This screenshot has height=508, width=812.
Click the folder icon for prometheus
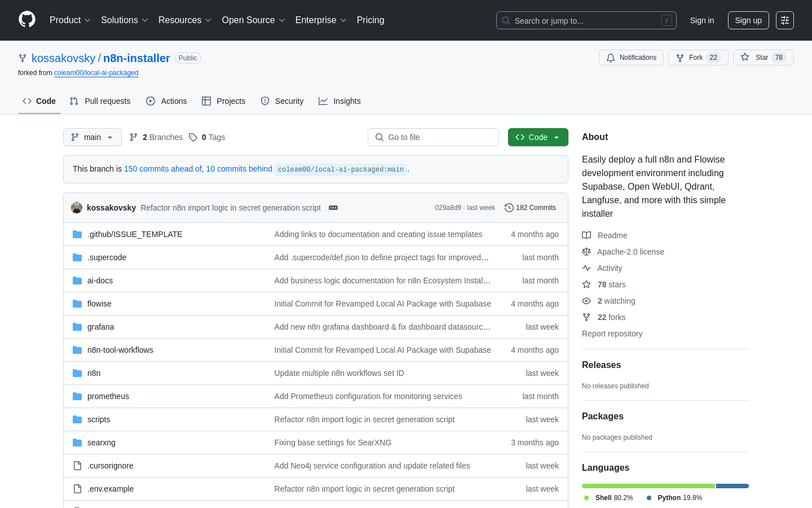point(77,396)
